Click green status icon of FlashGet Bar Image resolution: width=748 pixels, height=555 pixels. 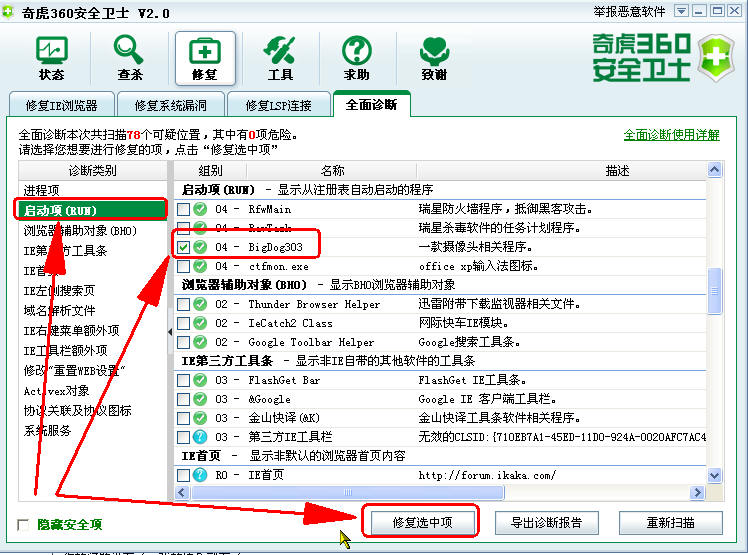[200, 380]
